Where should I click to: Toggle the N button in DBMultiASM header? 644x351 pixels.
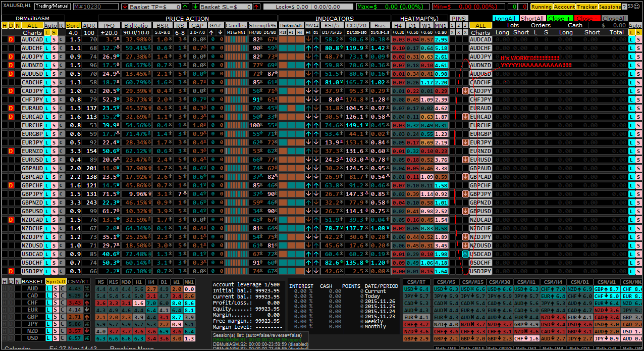[x=18, y=25]
